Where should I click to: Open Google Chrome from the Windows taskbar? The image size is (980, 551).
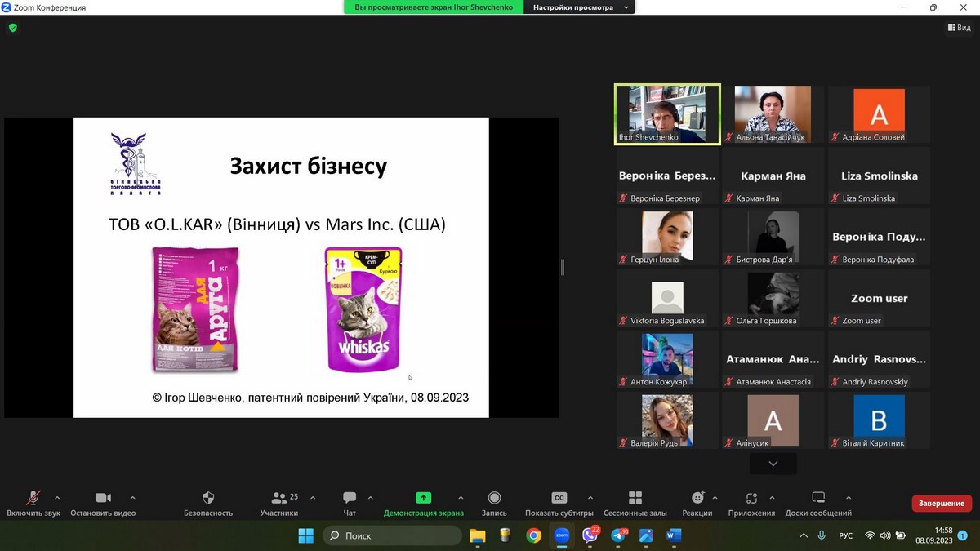(x=533, y=535)
